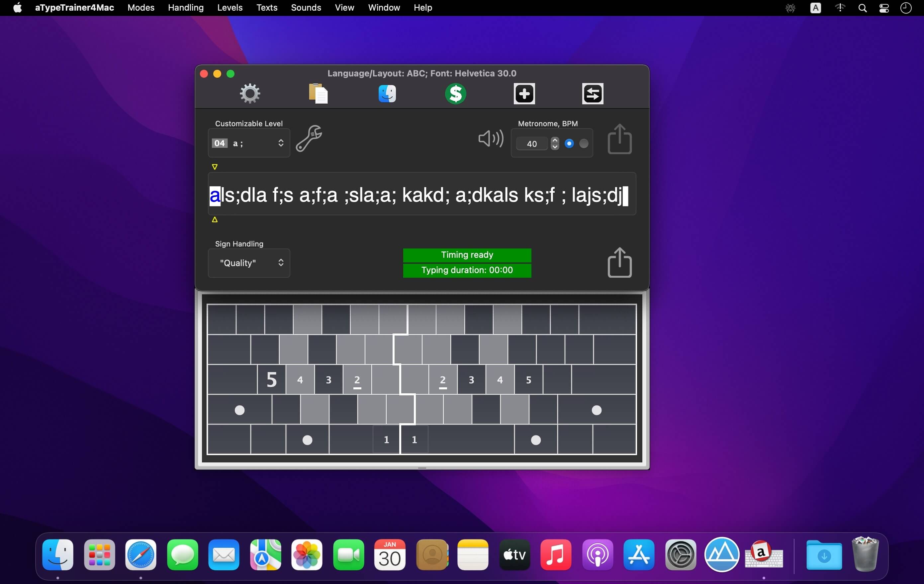Toggle the speaker sound icon
The width and height of the screenshot is (924, 584).
click(x=491, y=139)
